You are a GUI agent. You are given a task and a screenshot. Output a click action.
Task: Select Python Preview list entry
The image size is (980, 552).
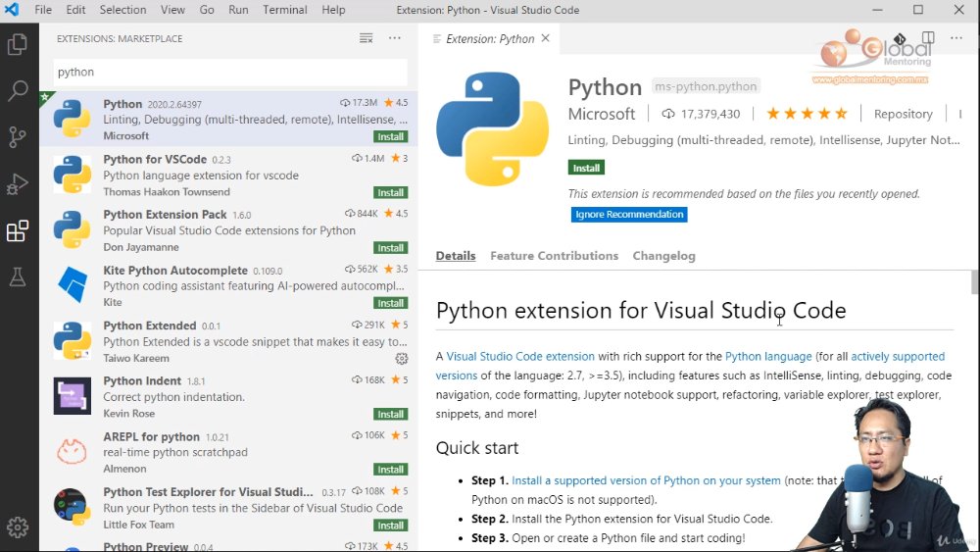pos(228,545)
